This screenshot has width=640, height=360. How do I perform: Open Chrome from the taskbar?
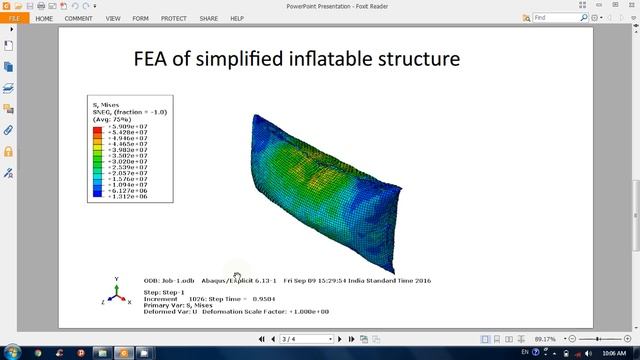38,353
